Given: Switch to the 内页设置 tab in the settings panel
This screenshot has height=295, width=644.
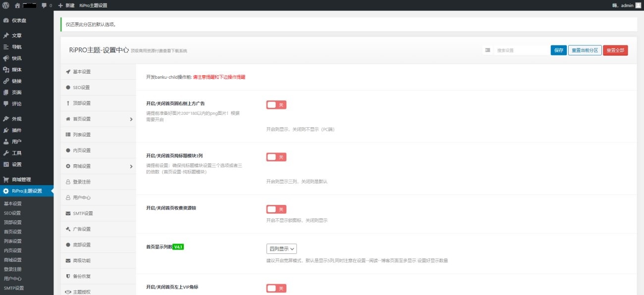Looking at the screenshot, I should [98, 150].
